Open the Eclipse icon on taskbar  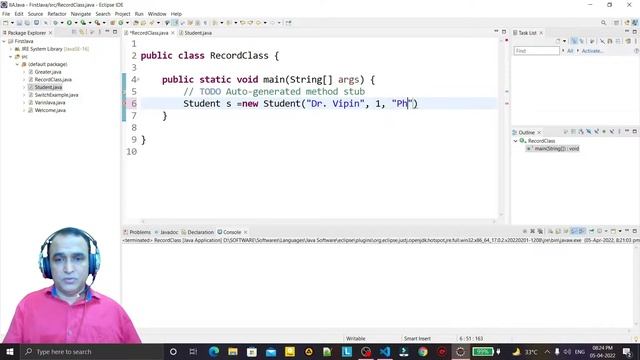[x=460, y=351]
